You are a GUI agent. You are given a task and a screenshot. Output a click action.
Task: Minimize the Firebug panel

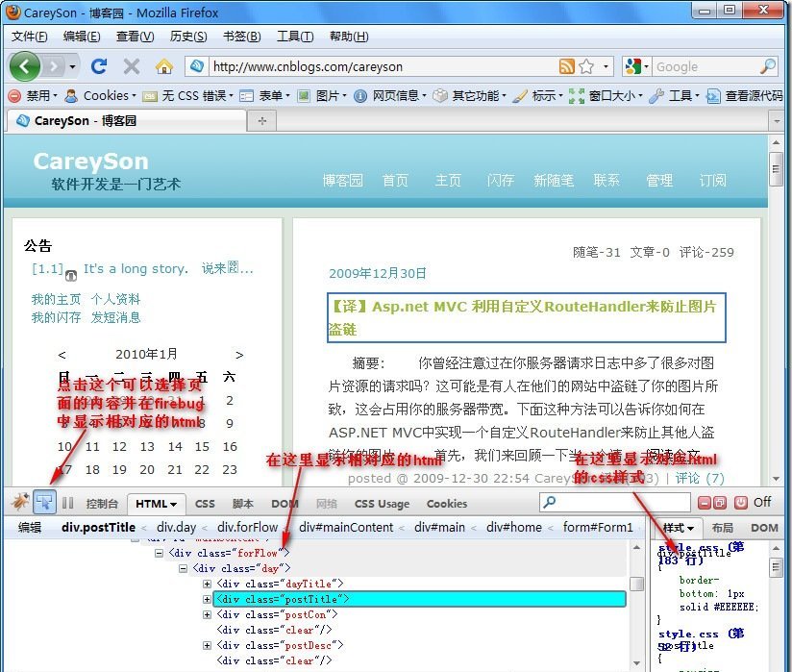click(705, 503)
